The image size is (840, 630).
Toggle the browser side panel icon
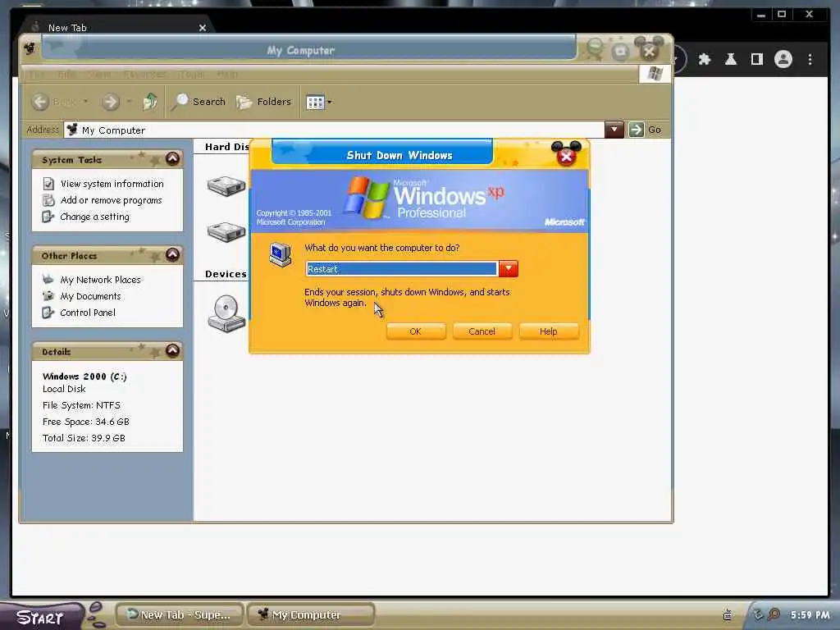756,59
